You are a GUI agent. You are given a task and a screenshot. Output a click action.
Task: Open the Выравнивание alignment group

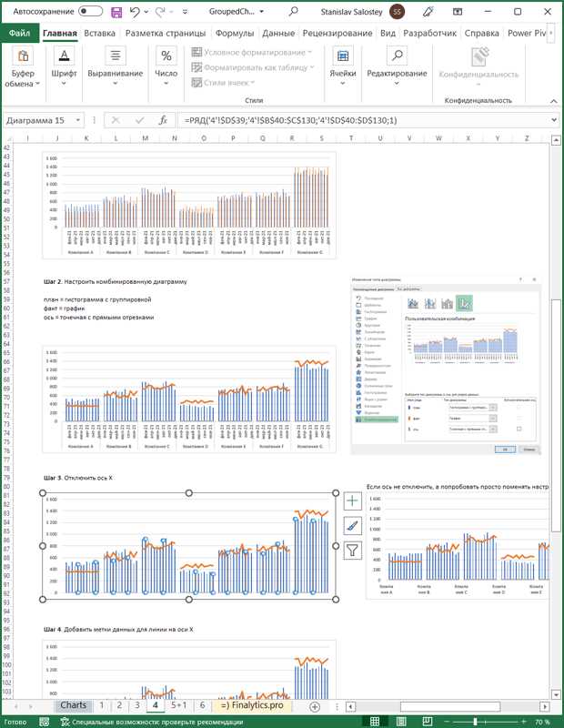(x=116, y=66)
